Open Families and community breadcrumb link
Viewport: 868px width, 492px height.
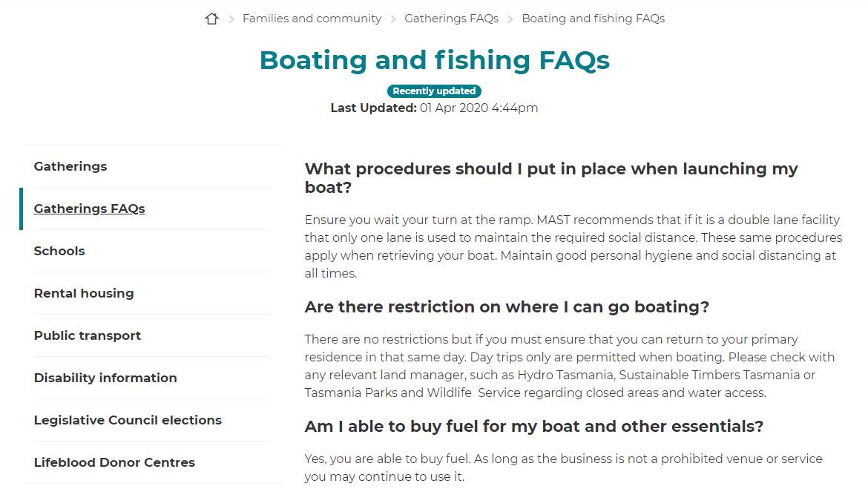[312, 19]
